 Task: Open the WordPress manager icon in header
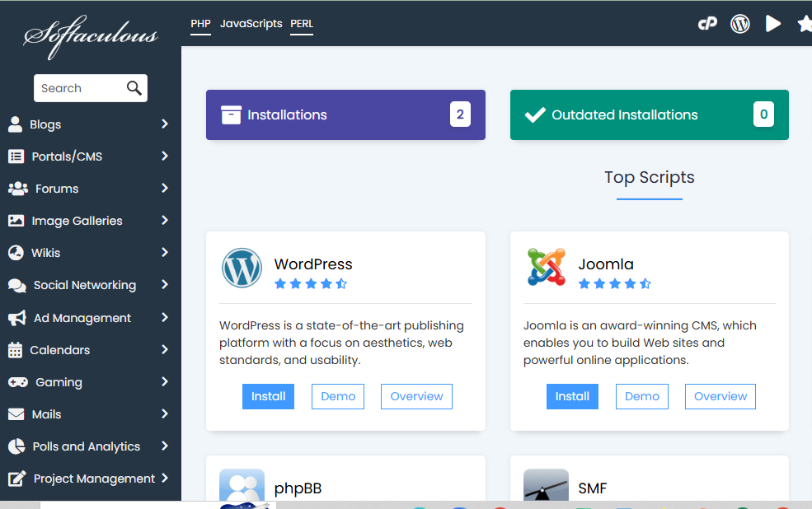tap(740, 24)
